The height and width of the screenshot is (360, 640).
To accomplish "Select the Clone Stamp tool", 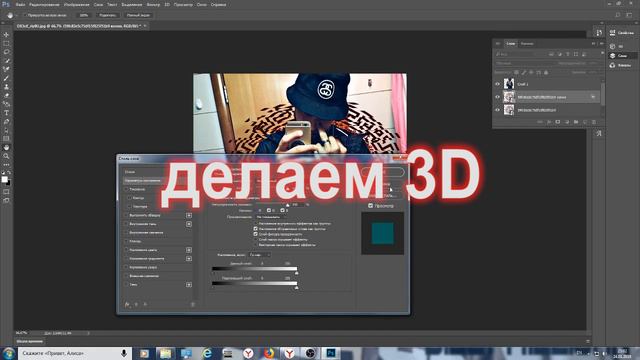I will (x=6, y=87).
